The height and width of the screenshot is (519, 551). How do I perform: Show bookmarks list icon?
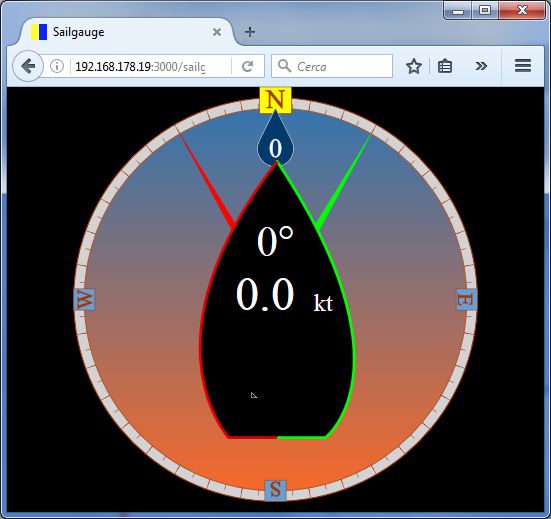tap(445, 66)
